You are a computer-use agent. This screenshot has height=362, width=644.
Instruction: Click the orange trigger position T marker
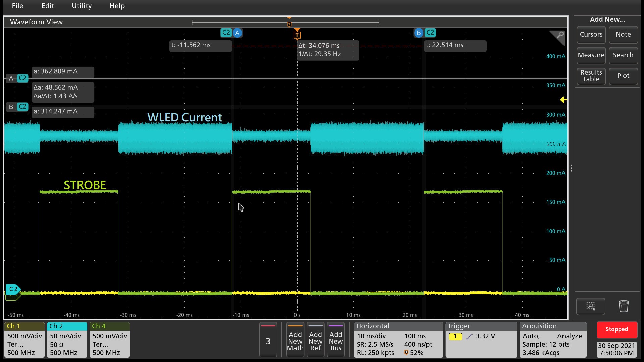[297, 35]
